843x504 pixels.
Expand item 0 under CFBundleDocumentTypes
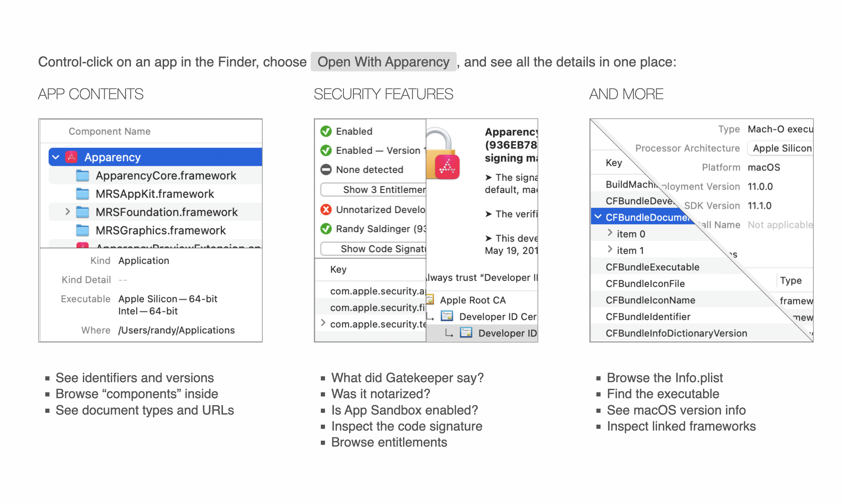pos(610,234)
